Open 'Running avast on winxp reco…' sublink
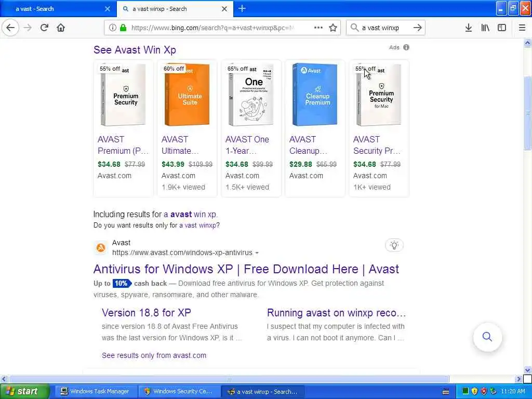The width and height of the screenshot is (532, 399). click(336, 313)
